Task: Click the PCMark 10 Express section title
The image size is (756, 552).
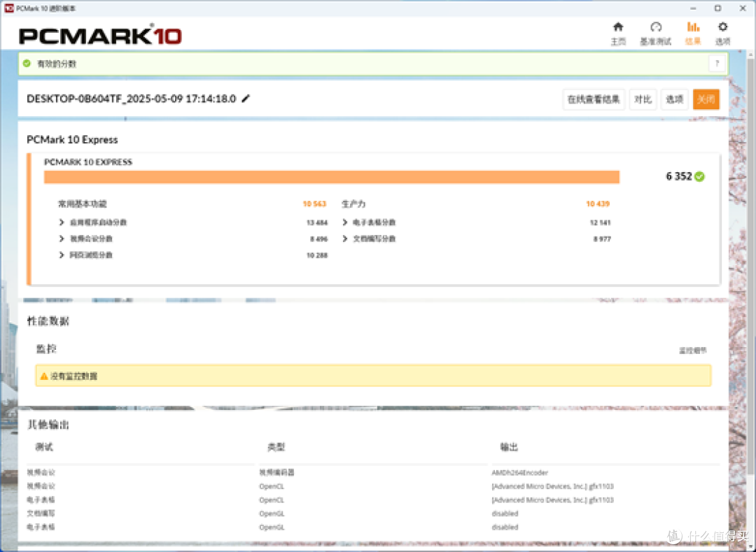Action: (72, 140)
